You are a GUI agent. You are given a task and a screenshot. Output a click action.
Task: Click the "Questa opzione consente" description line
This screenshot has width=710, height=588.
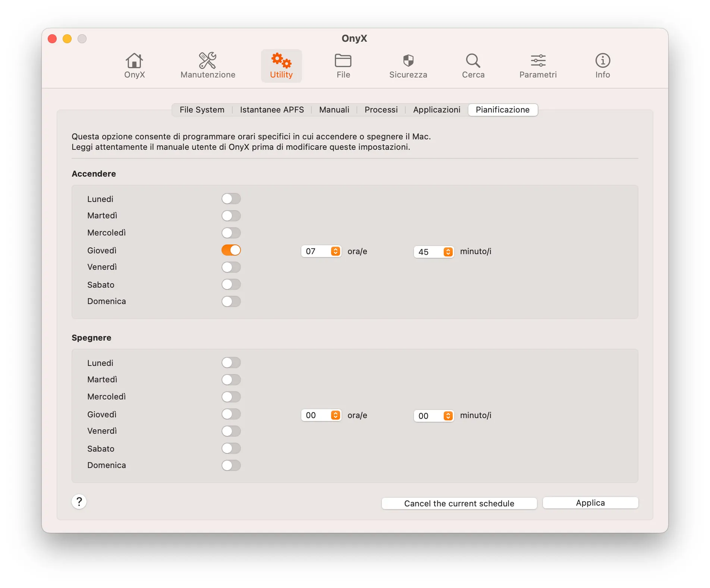tap(251, 136)
